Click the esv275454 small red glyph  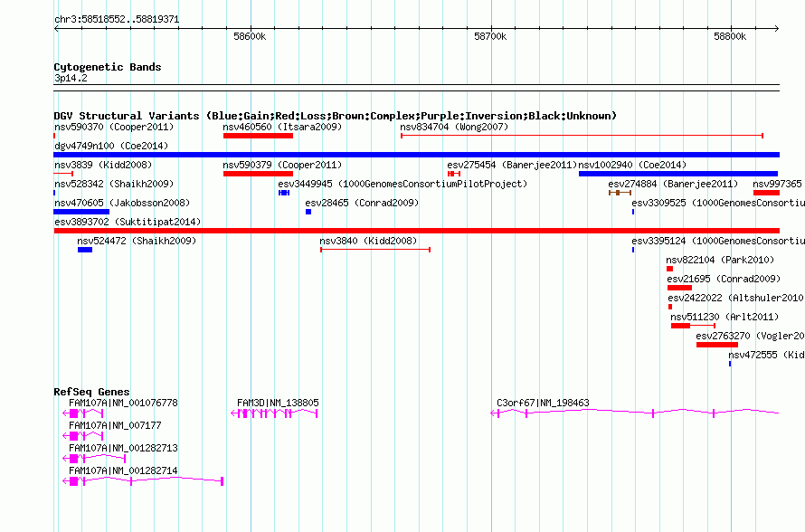454,174
